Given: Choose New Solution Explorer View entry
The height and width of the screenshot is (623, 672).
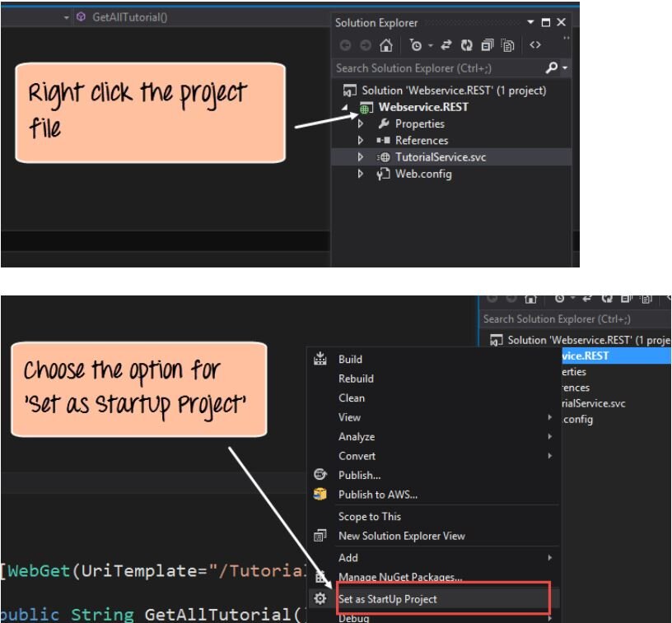Looking at the screenshot, I should (x=402, y=536).
